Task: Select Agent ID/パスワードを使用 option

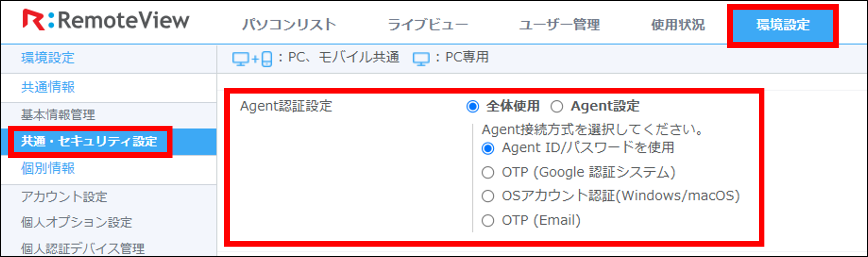Action: point(488,148)
